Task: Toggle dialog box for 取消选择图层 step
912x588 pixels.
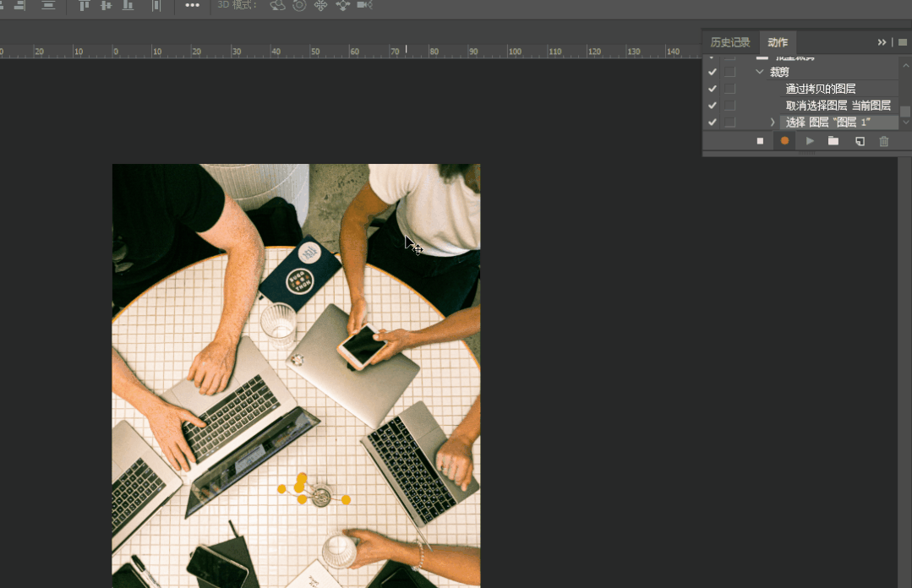Action: coord(729,106)
